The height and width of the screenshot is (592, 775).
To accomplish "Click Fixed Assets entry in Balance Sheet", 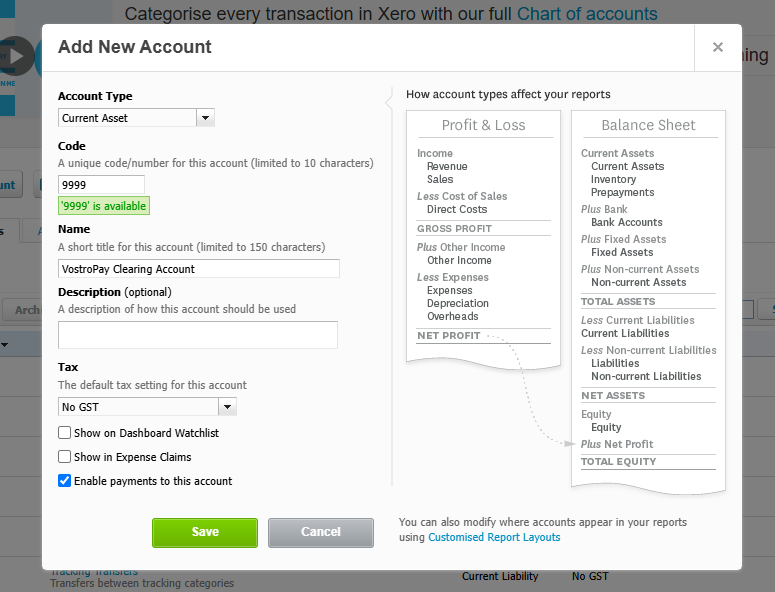I will 622,253.
